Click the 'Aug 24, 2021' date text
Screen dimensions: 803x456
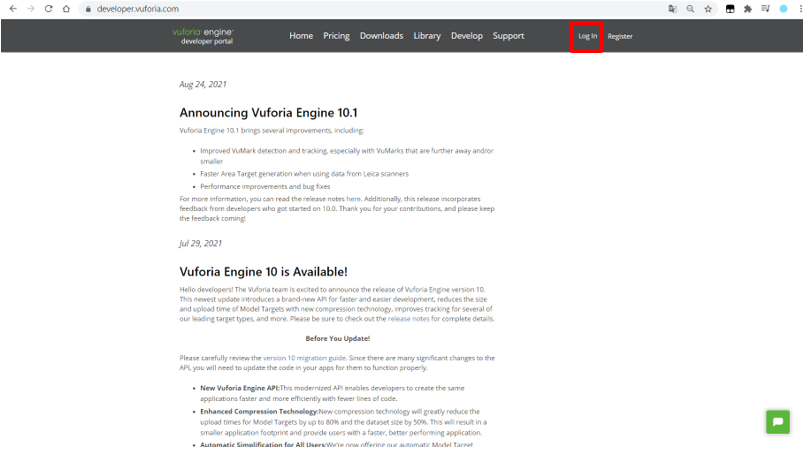[x=203, y=84]
